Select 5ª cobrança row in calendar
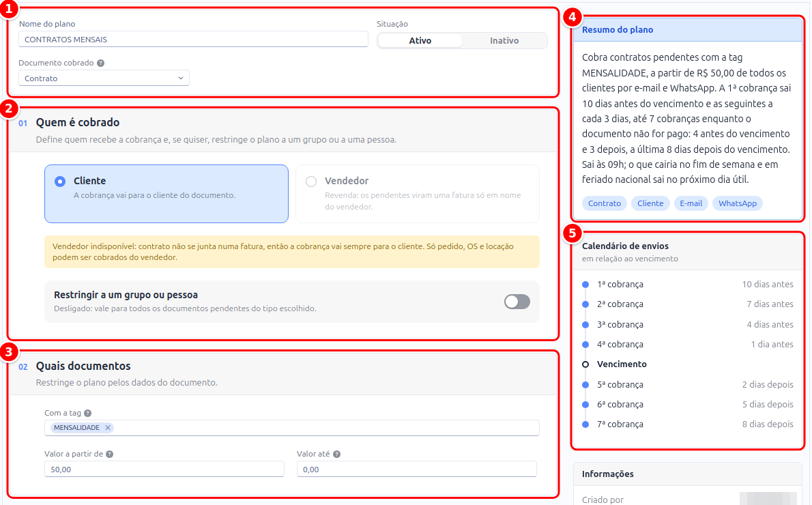Image resolution: width=812 pixels, height=505 pixels. coord(688,384)
